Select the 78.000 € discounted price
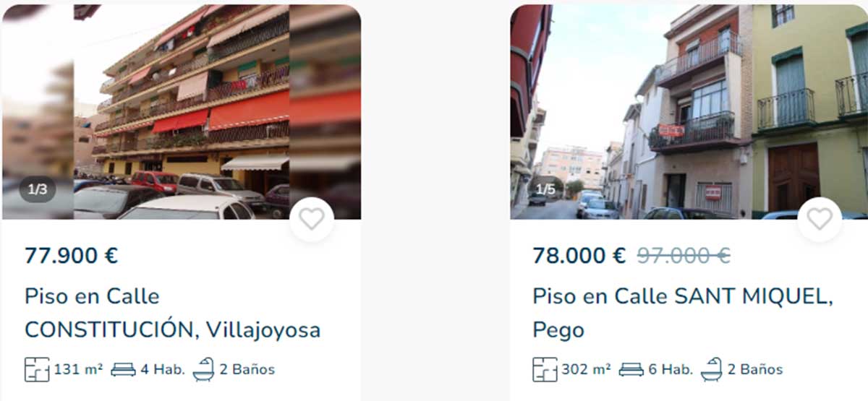 click(x=579, y=256)
